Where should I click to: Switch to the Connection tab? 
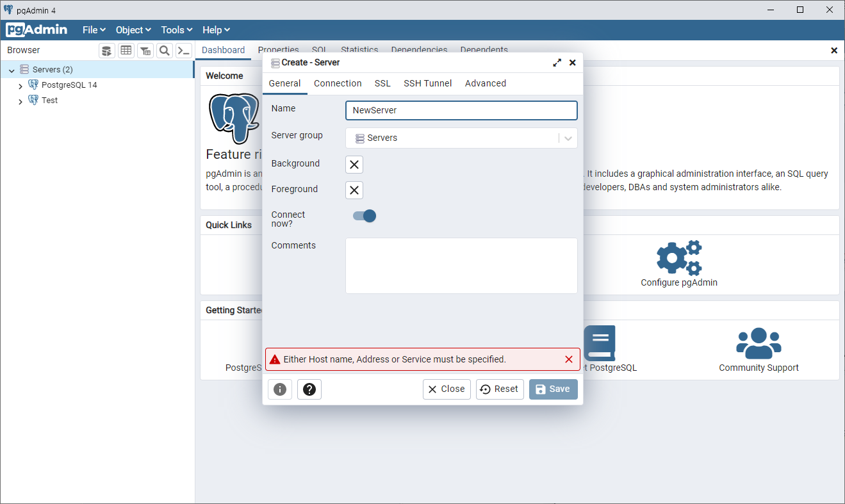click(x=338, y=83)
